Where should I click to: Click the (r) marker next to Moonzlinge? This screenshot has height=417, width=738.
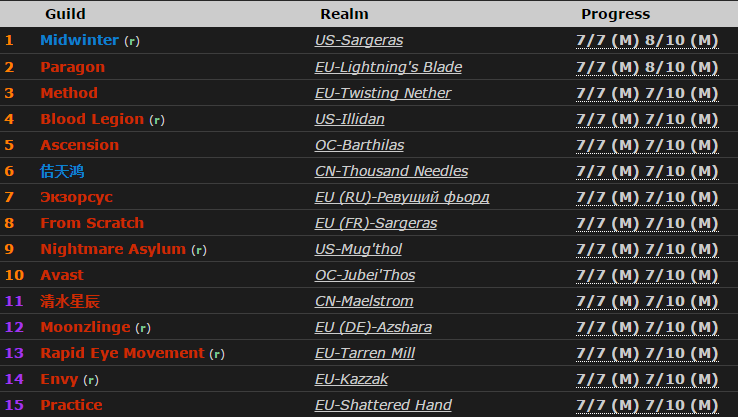(x=142, y=328)
